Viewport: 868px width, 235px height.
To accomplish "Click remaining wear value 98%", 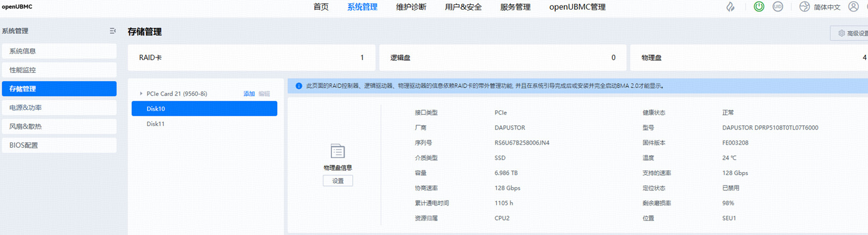I will click(x=728, y=203).
